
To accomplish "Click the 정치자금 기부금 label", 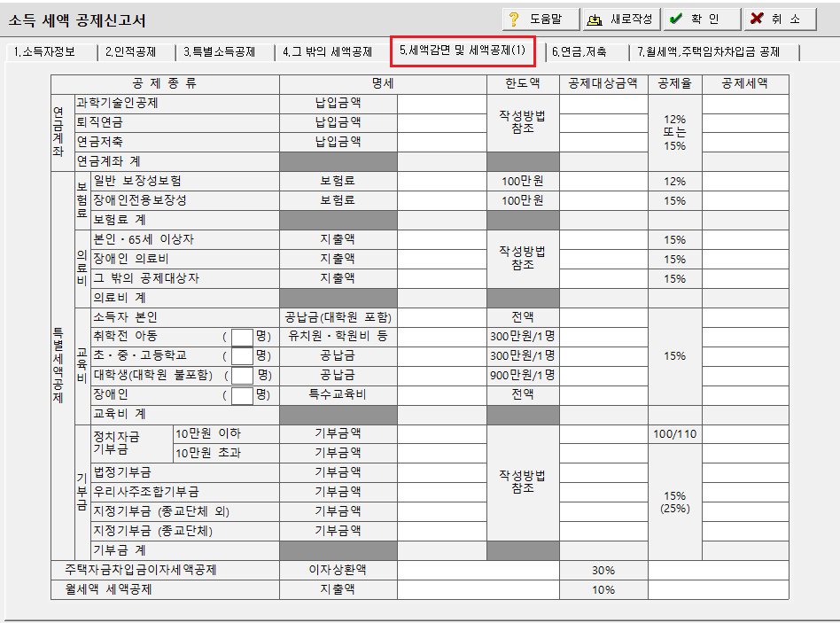I will click(x=116, y=443).
